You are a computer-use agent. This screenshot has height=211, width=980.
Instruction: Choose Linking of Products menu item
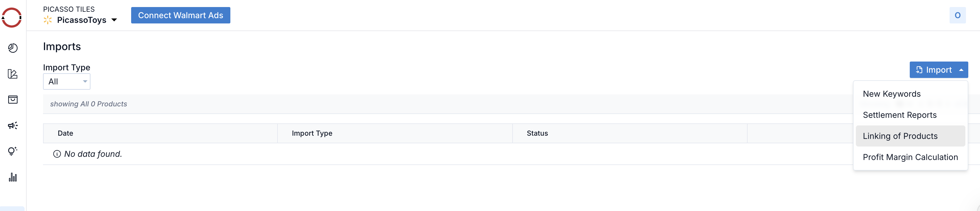(x=900, y=136)
